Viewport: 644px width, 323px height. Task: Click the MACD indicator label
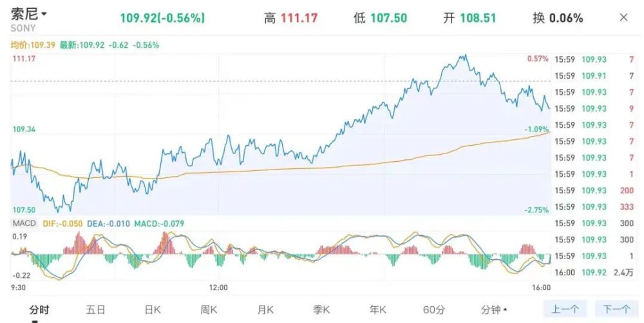23,223
